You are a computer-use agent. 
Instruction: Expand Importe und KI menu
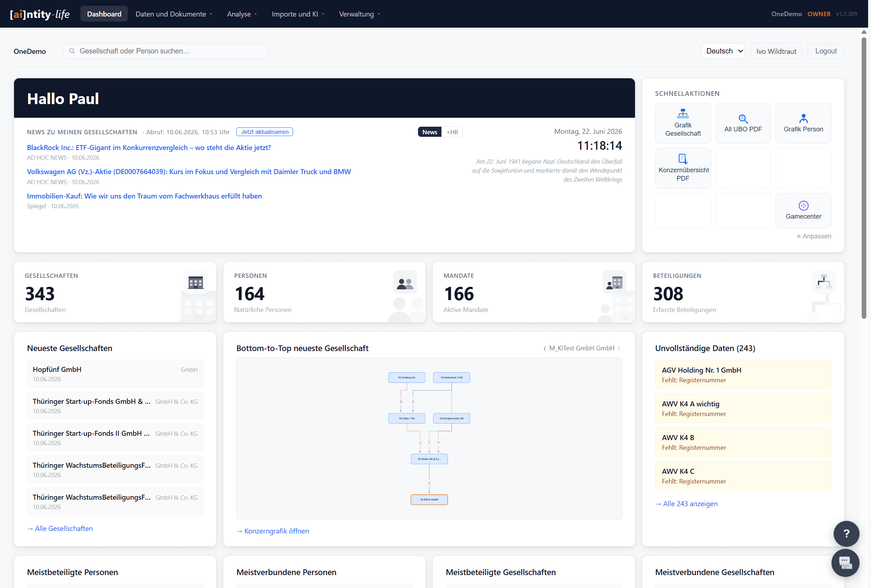[x=298, y=14]
